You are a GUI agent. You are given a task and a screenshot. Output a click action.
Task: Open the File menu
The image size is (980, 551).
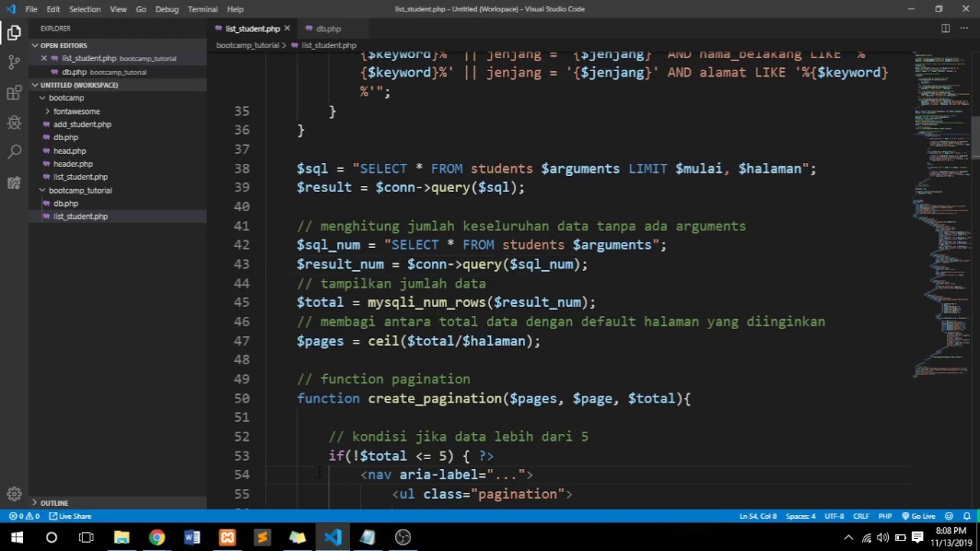(31, 9)
